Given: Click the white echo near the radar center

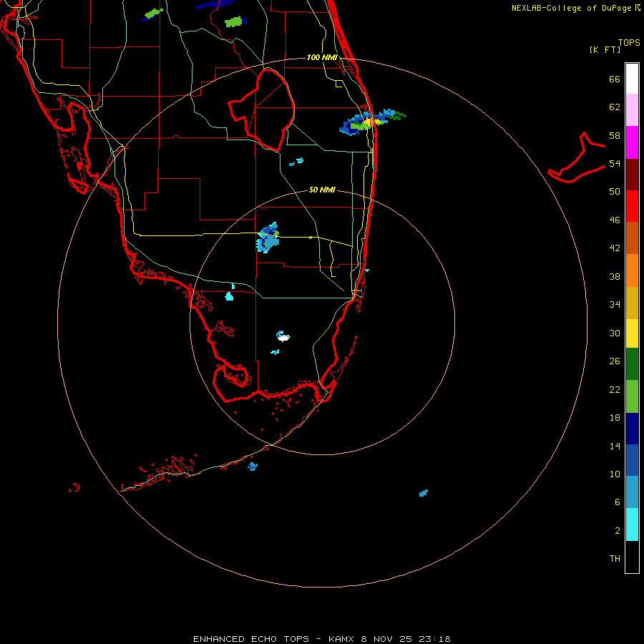Looking at the screenshot, I should tap(283, 336).
